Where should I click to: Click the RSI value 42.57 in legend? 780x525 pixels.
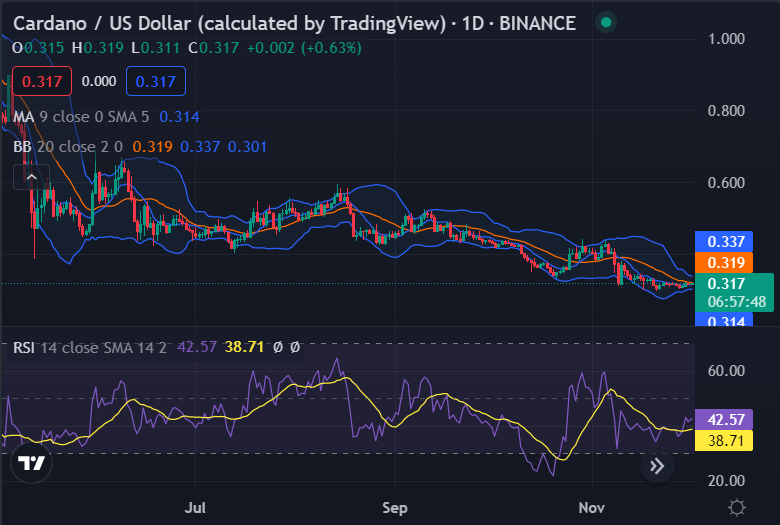197,347
